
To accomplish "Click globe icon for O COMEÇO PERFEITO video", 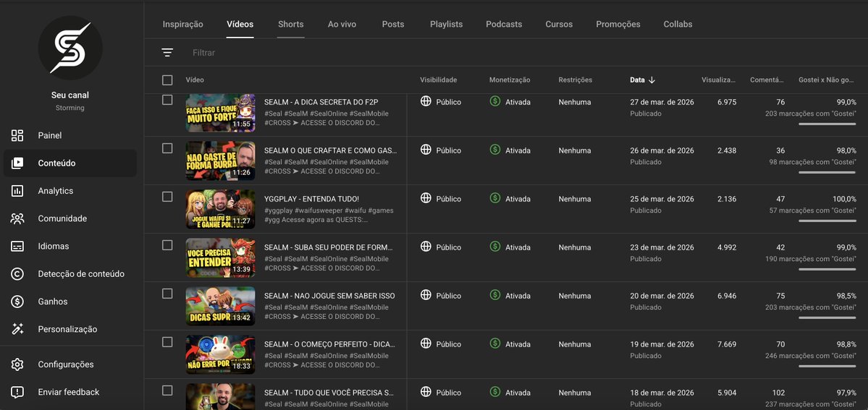I will 426,343.
